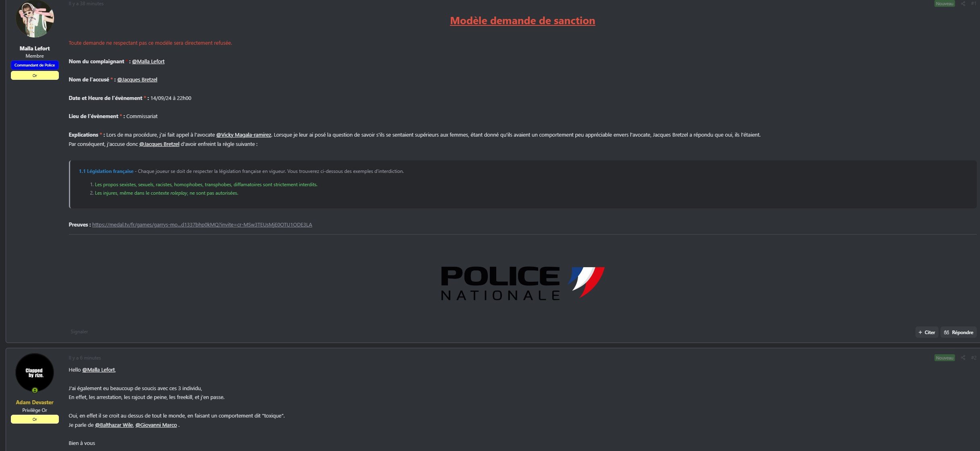Click @Malla Lefort mention in Adam's reply

tap(98, 370)
